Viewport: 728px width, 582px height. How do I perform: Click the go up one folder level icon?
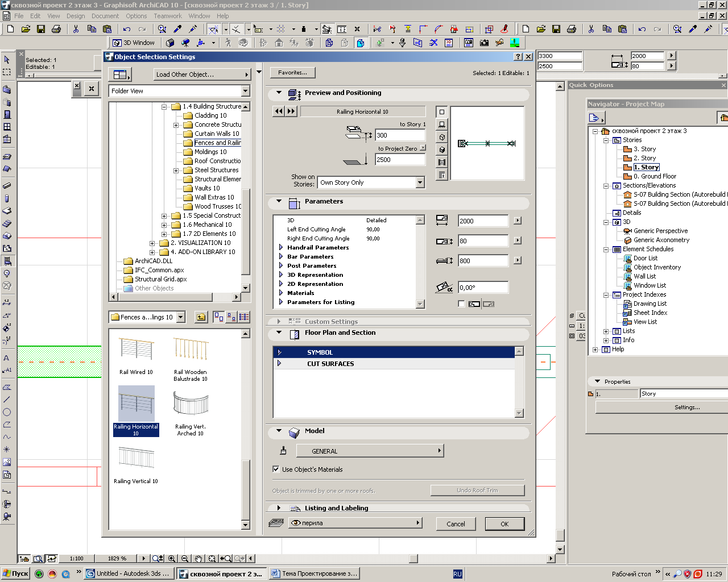coord(201,317)
